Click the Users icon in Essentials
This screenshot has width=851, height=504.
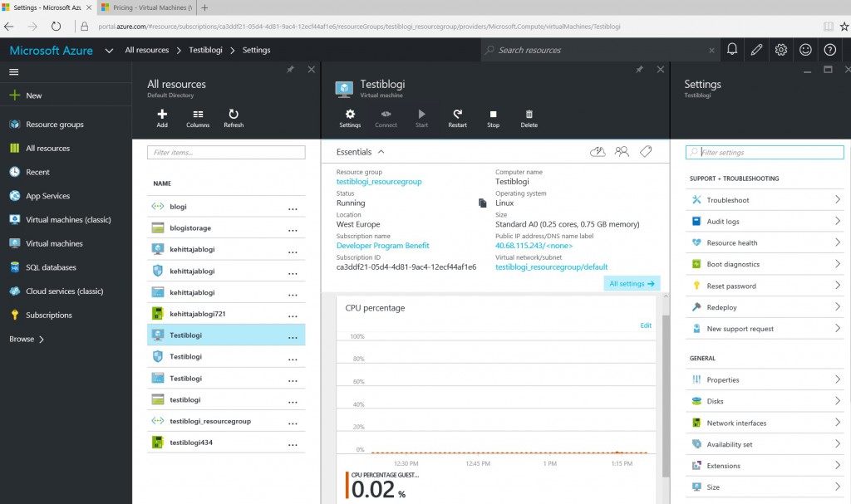tap(622, 151)
